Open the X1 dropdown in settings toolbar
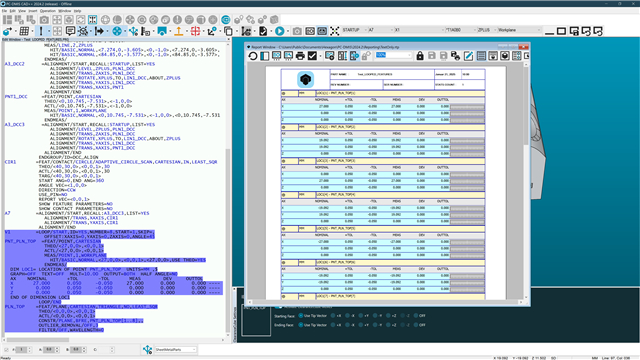The width and height of the screenshot is (640, 360). point(419,30)
